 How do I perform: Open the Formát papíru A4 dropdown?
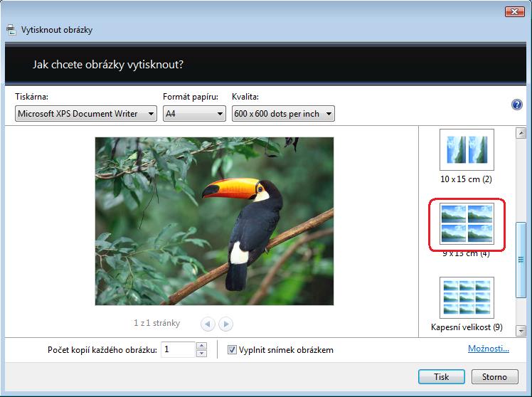tap(194, 114)
